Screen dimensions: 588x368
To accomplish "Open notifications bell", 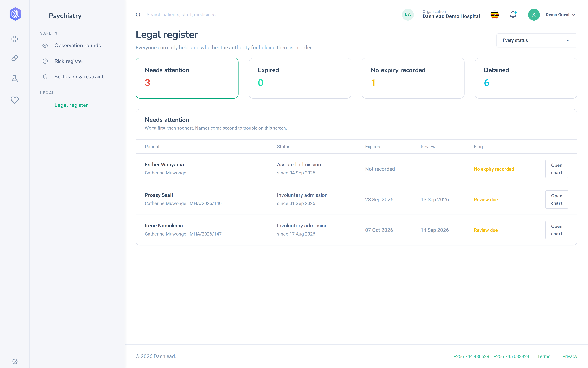I will 513,15.
